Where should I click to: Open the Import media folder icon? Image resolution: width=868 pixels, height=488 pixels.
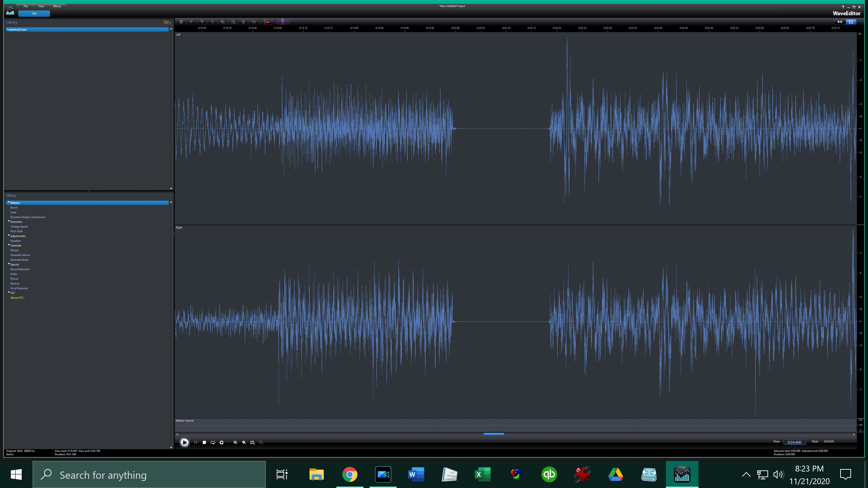click(167, 22)
